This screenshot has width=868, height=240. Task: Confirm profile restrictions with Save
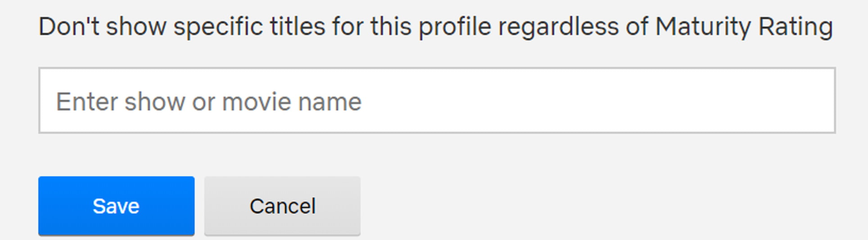pos(116,206)
